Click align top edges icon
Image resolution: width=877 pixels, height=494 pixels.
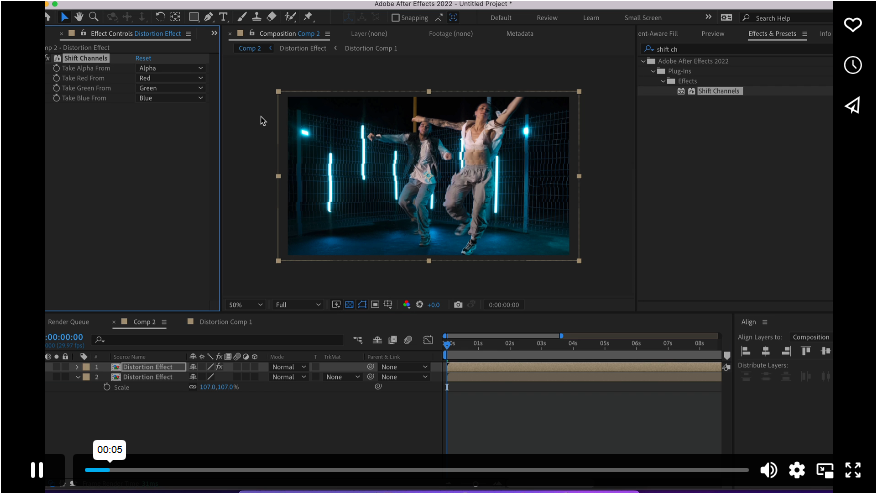click(x=806, y=351)
